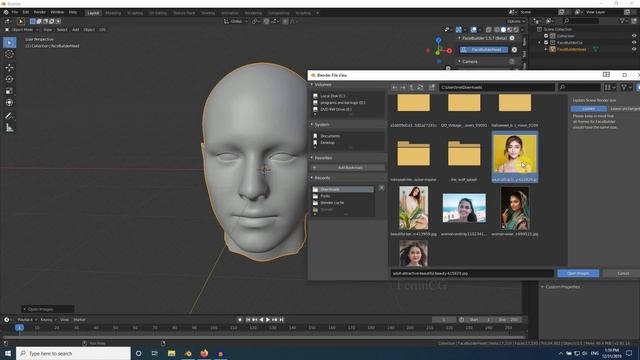Open File Explorer from the taskbar

click(171, 353)
